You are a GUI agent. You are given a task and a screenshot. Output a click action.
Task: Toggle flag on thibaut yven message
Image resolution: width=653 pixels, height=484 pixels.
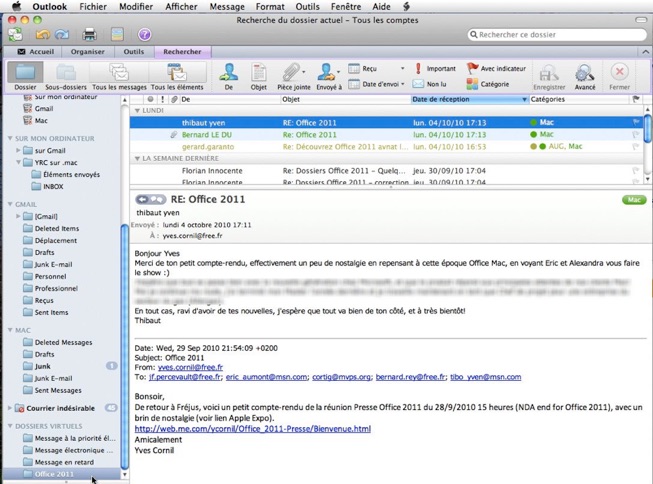tap(636, 122)
